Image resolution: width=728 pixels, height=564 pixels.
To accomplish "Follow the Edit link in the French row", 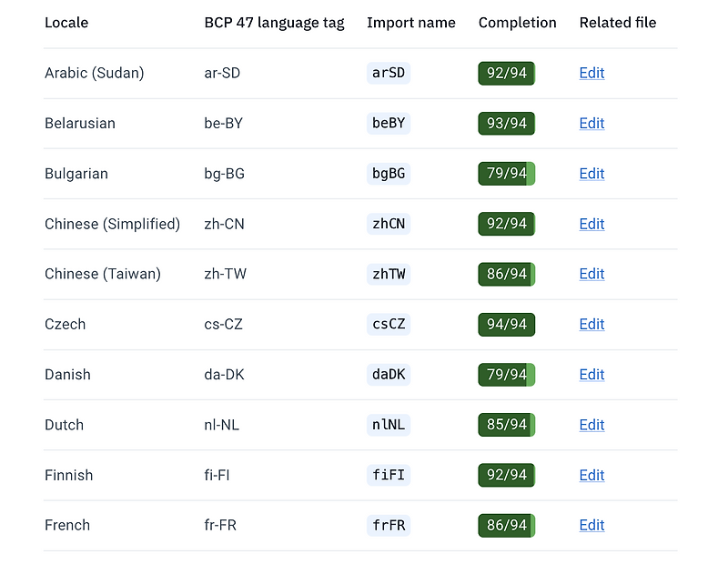I will point(591,525).
